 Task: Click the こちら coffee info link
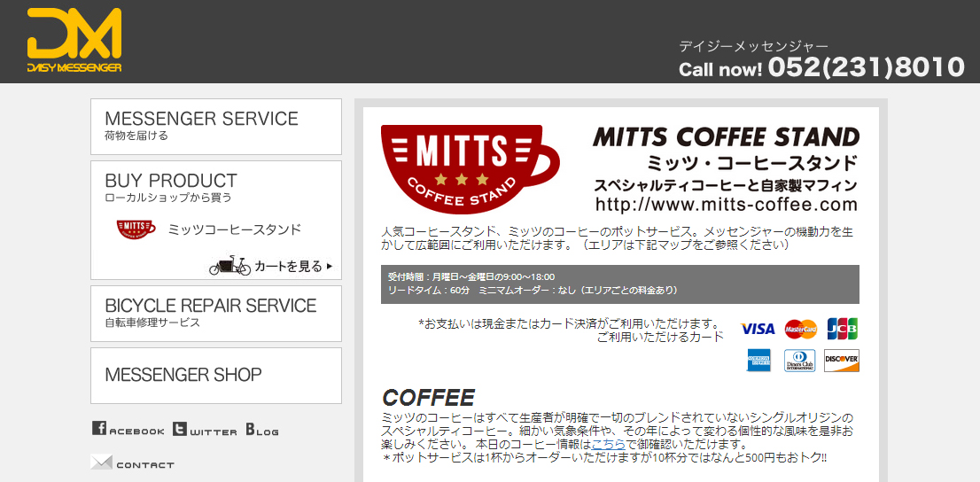click(x=608, y=445)
